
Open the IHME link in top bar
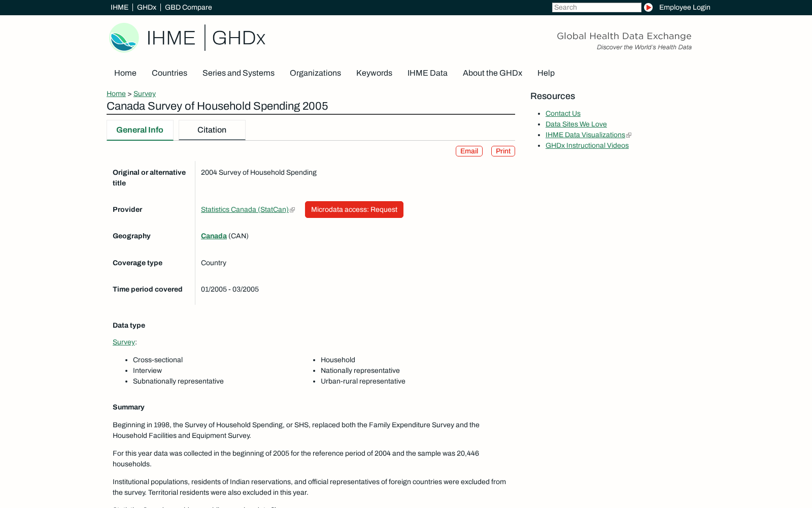(x=119, y=7)
